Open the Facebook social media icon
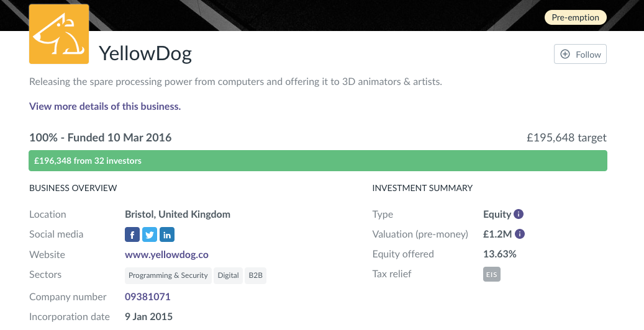644x330 pixels. pyautogui.click(x=132, y=234)
